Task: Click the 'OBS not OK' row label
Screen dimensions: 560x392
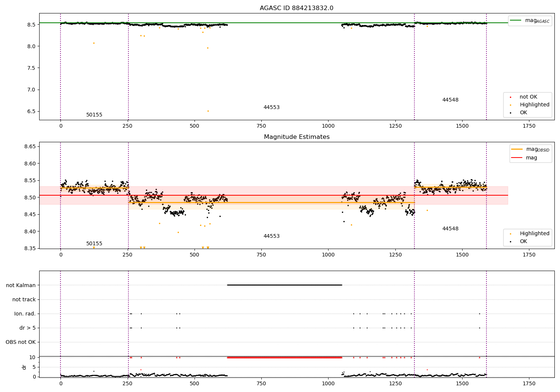Action: pos(21,342)
